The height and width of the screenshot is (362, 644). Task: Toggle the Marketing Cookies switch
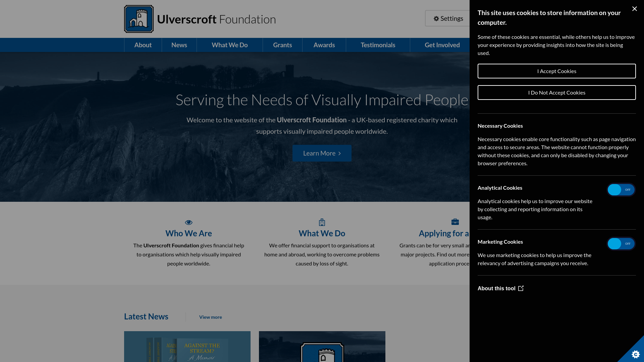[x=621, y=244]
